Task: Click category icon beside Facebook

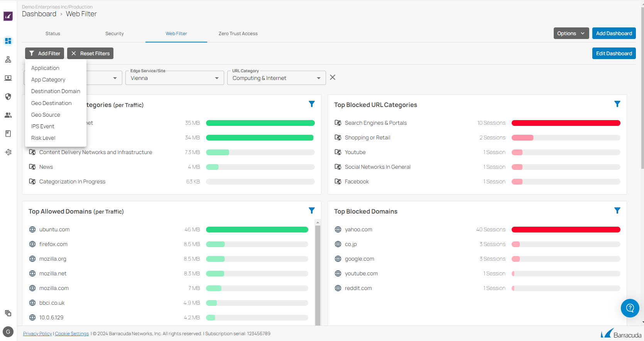Action: (338, 182)
